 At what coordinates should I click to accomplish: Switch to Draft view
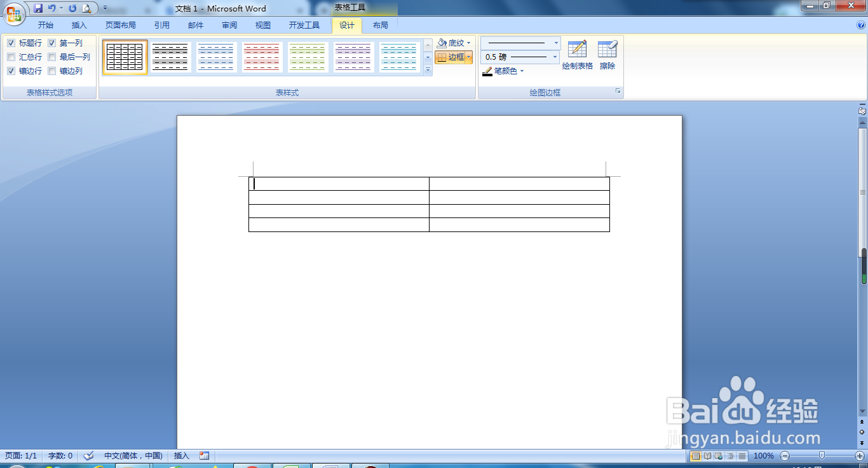[x=742, y=456]
